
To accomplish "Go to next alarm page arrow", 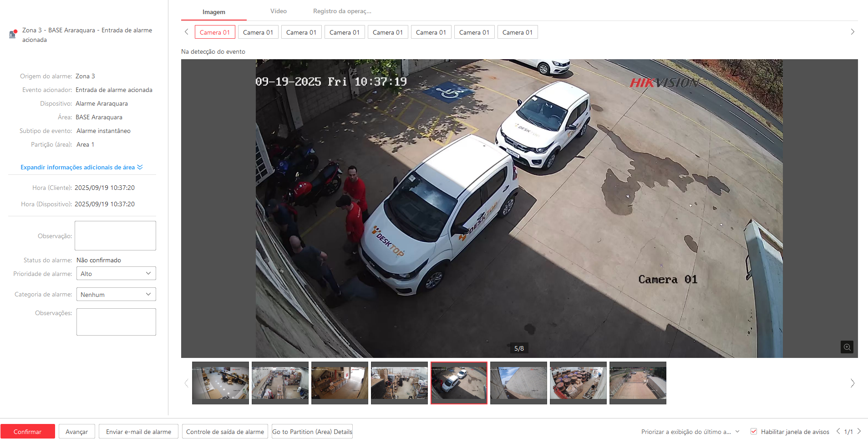I will point(859,431).
